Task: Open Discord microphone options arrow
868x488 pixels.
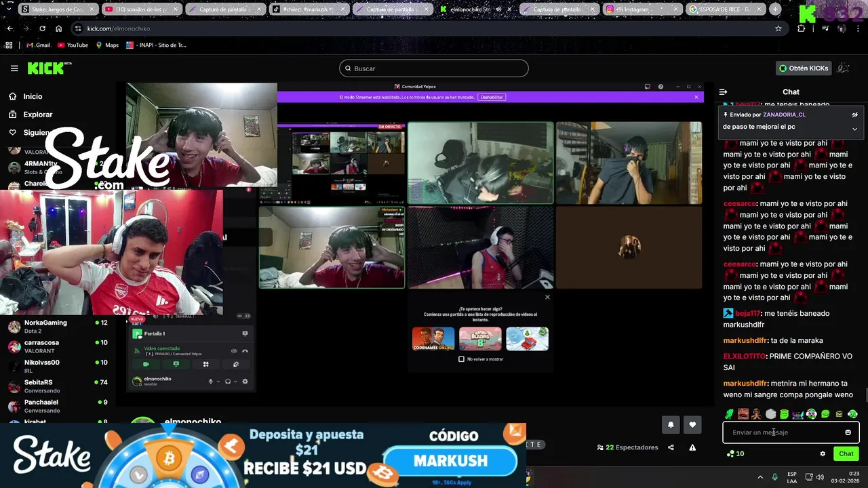Action: pyautogui.click(x=218, y=382)
